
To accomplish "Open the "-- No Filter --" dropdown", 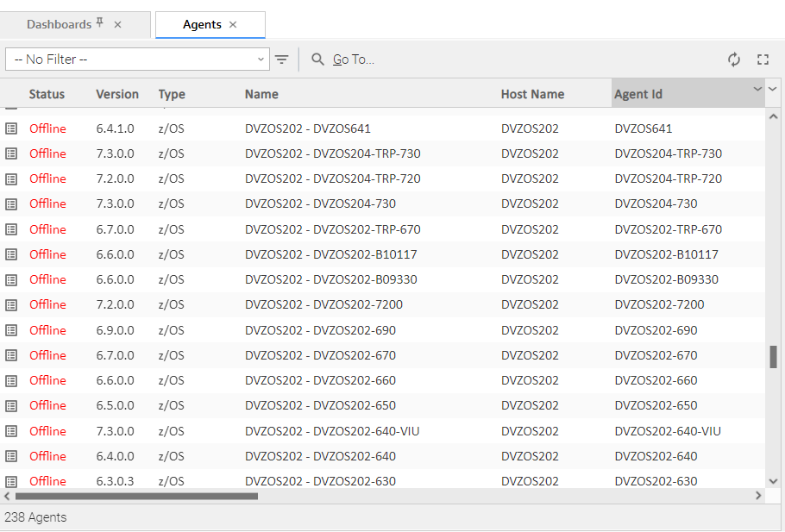I will click(137, 59).
